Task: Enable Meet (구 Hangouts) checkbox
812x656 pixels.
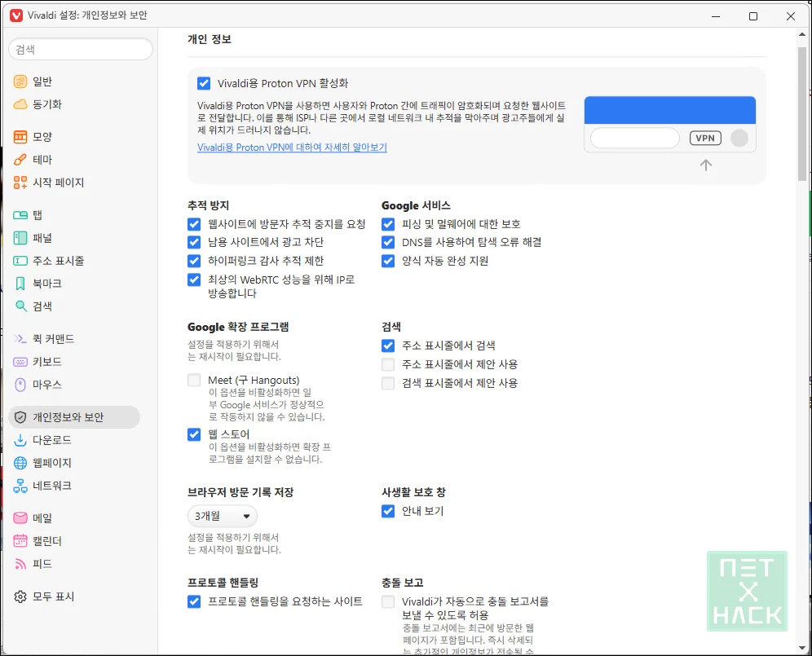Action: (194, 380)
